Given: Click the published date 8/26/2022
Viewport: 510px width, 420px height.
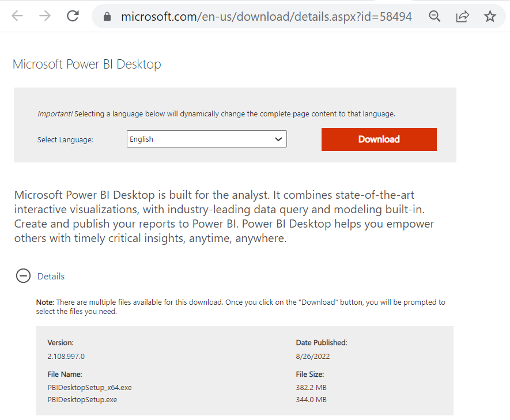Looking at the screenshot, I should 313,356.
